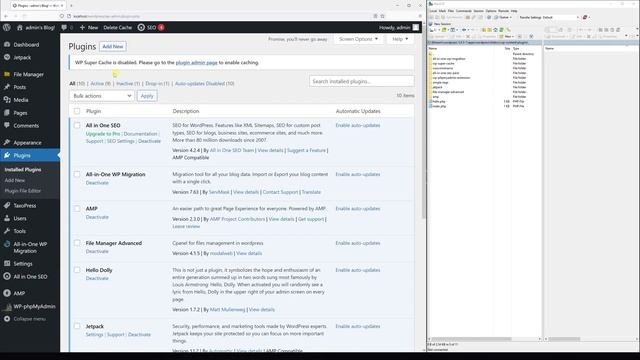
Task: Click the WordPress logo in admin bar
Action: click(7, 27)
